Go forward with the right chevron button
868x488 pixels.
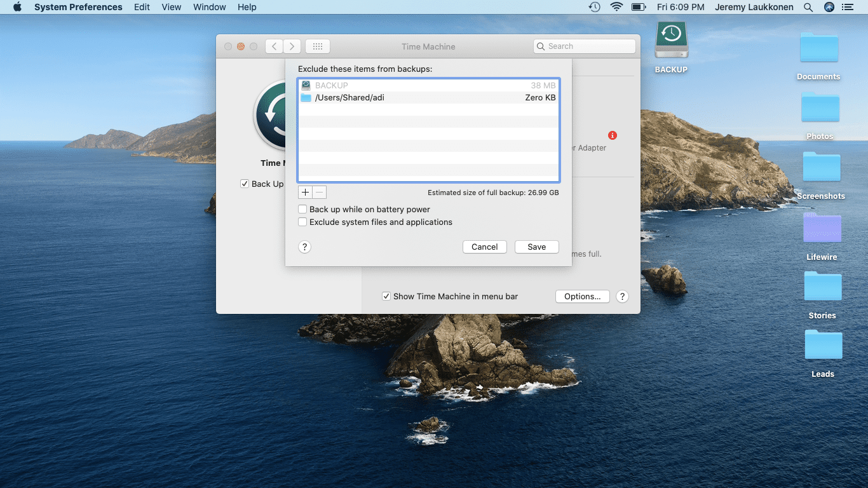click(x=292, y=46)
